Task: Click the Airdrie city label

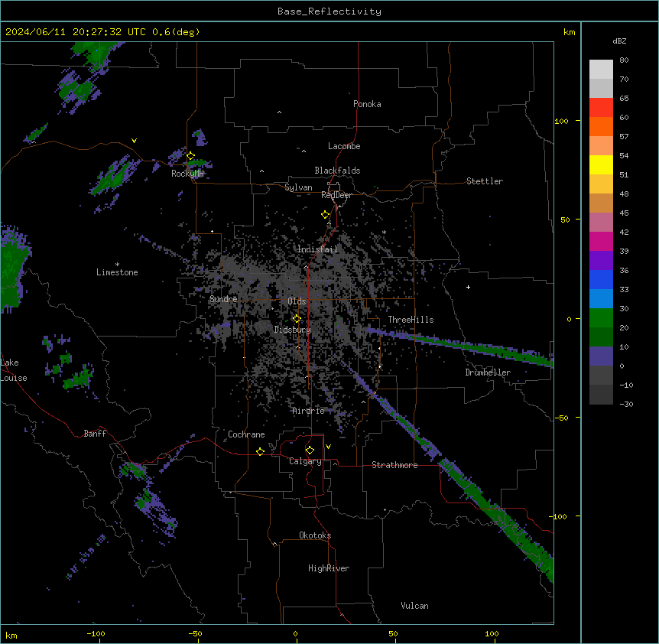Action: coord(309,411)
